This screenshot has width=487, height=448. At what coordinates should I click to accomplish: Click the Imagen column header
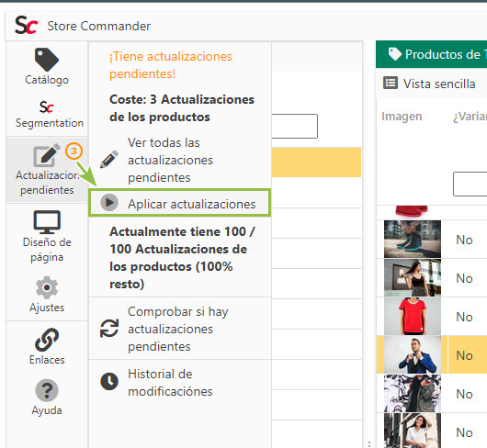pyautogui.click(x=402, y=117)
